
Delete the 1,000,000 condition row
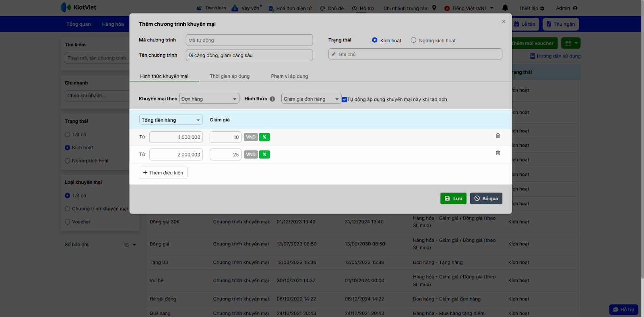point(498,136)
